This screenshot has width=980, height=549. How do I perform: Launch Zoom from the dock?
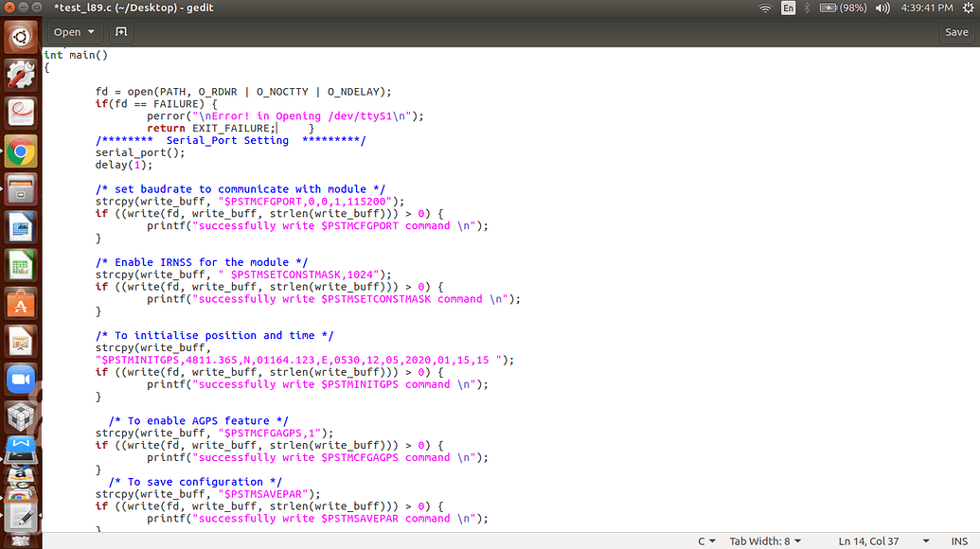point(21,380)
